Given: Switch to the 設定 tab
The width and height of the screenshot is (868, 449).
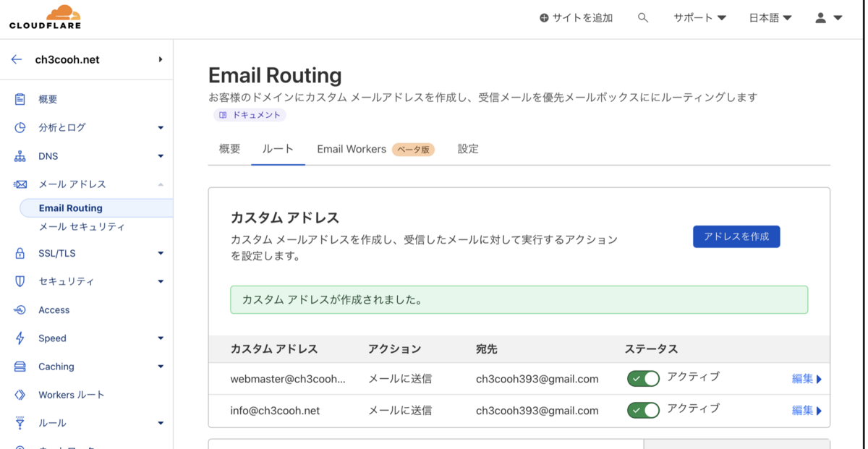Looking at the screenshot, I should coord(468,149).
